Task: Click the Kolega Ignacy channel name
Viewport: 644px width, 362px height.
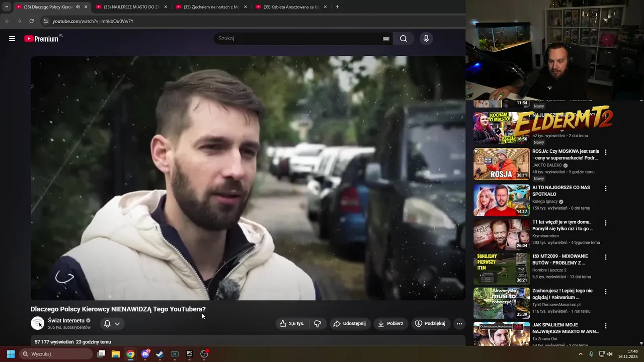Action: coord(545,202)
